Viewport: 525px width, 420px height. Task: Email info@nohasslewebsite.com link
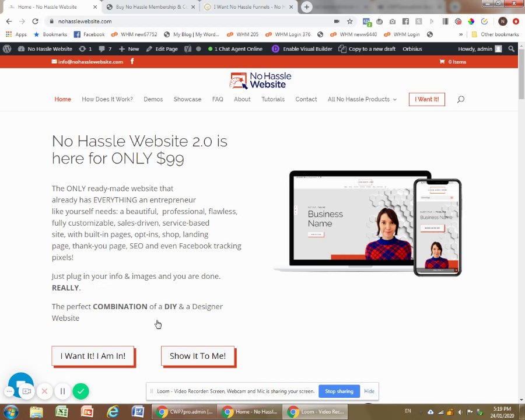click(x=87, y=62)
